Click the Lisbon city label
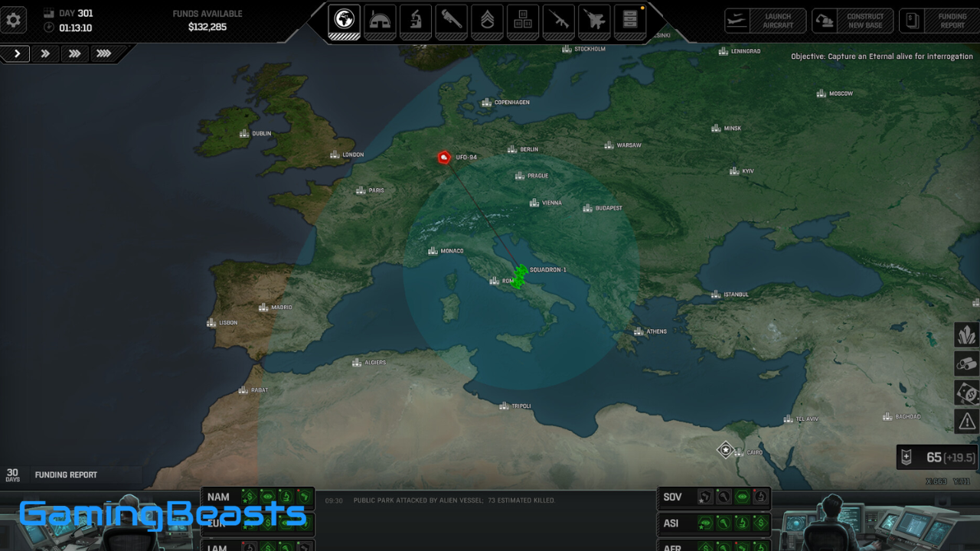The image size is (980, 551). tap(228, 323)
